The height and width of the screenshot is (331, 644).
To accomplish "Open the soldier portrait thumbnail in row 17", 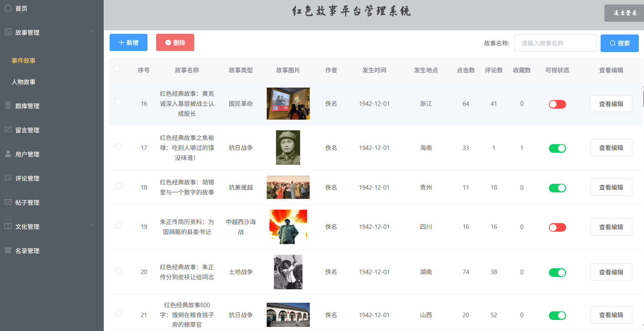I will [x=288, y=148].
